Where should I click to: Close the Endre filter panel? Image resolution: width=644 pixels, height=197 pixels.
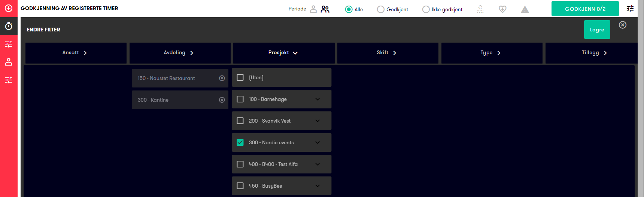pos(623,25)
